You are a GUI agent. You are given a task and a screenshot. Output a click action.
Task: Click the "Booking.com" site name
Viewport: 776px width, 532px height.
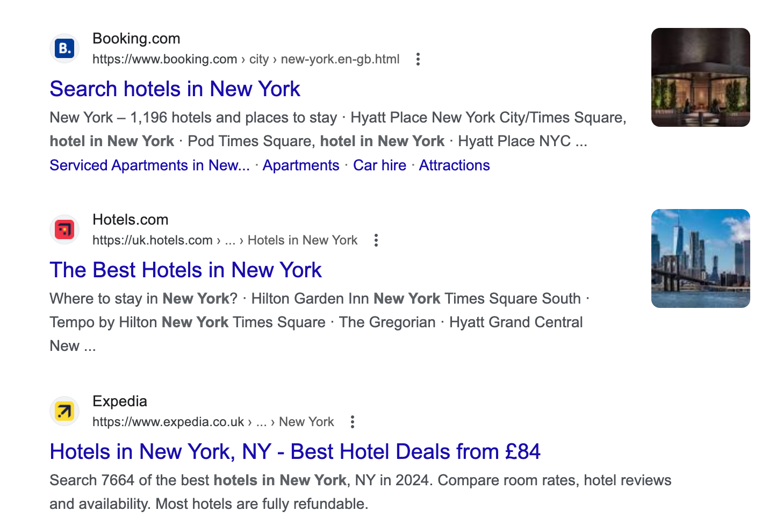pyautogui.click(x=136, y=39)
